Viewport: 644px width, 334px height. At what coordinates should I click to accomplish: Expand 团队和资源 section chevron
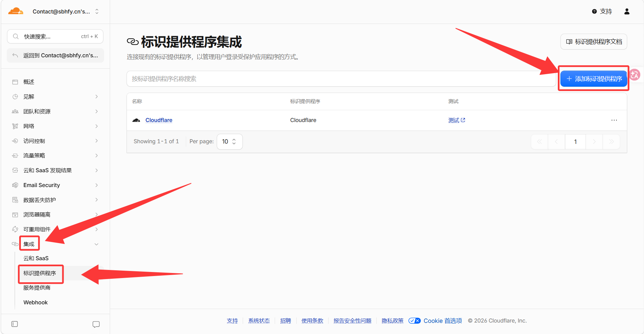97,112
